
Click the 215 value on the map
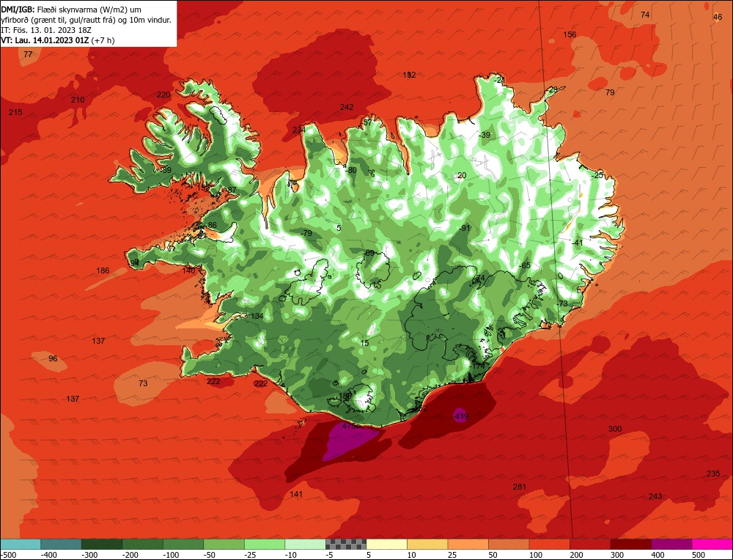pos(15,112)
